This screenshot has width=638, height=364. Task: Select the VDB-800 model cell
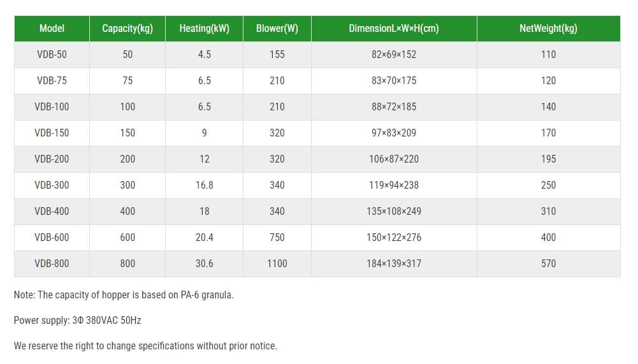coord(52,263)
